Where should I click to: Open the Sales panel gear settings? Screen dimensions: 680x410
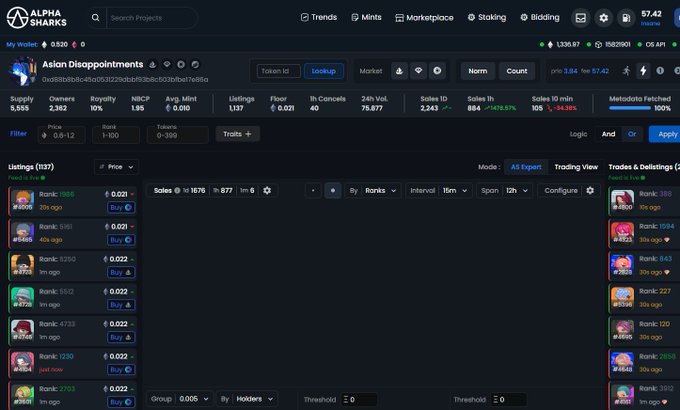267,190
